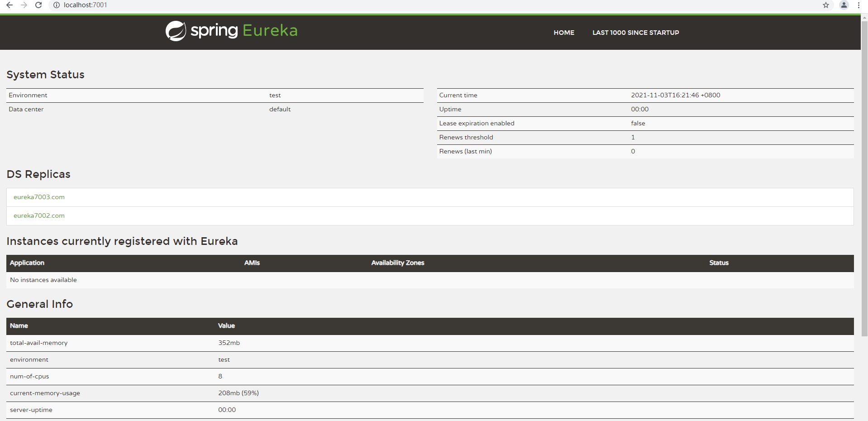Click num-of-cpus row name
The height and width of the screenshot is (421, 868).
(x=29, y=376)
